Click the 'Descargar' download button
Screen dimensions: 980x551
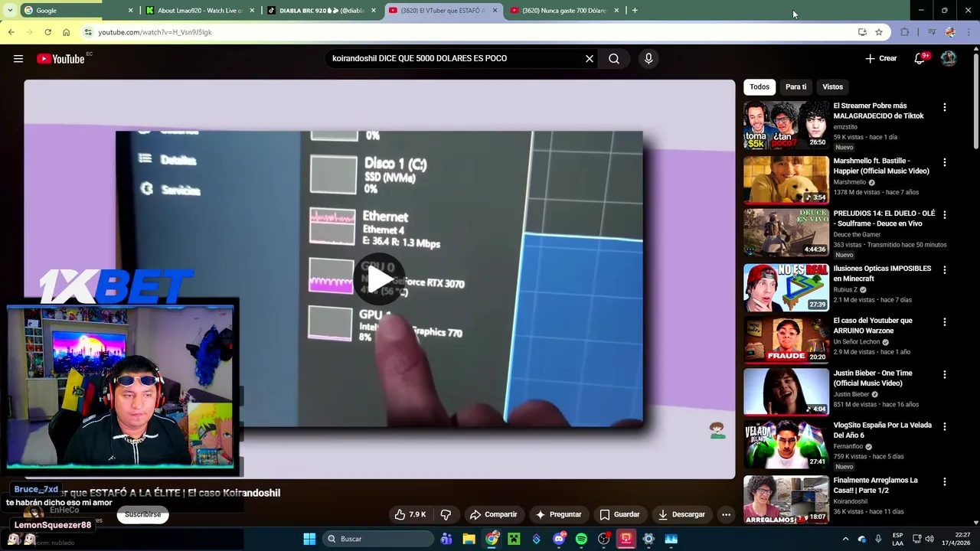pos(681,514)
